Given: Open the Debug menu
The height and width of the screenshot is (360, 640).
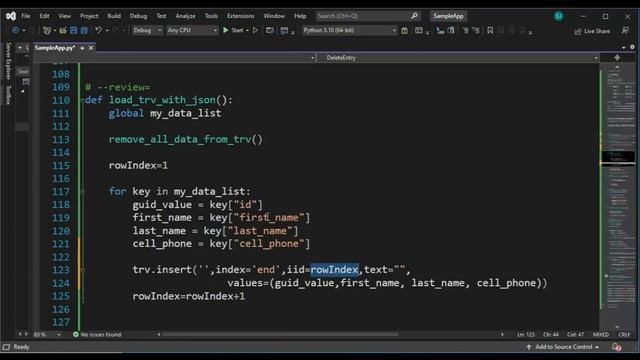Looking at the screenshot, I should [138, 16].
